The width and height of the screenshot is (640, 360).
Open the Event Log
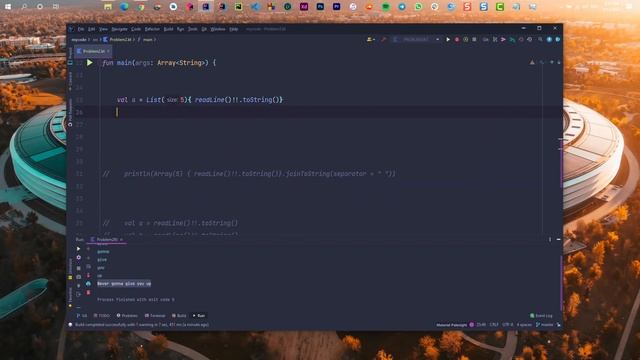tap(541, 316)
